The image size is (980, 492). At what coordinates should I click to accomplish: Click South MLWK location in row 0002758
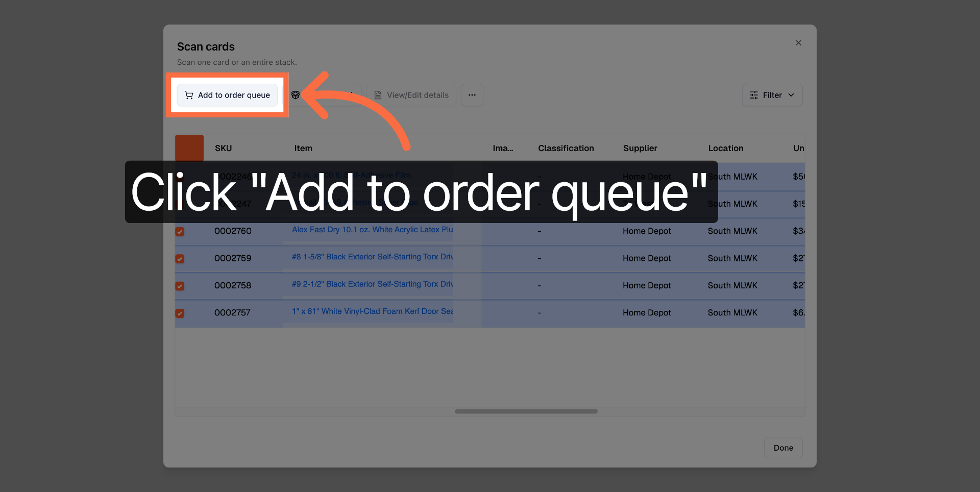coord(732,285)
